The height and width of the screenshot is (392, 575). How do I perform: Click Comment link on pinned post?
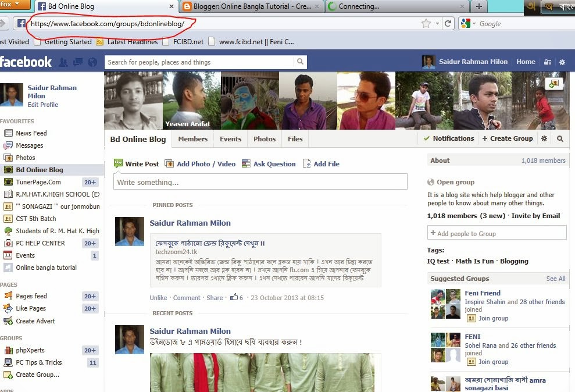point(187,298)
